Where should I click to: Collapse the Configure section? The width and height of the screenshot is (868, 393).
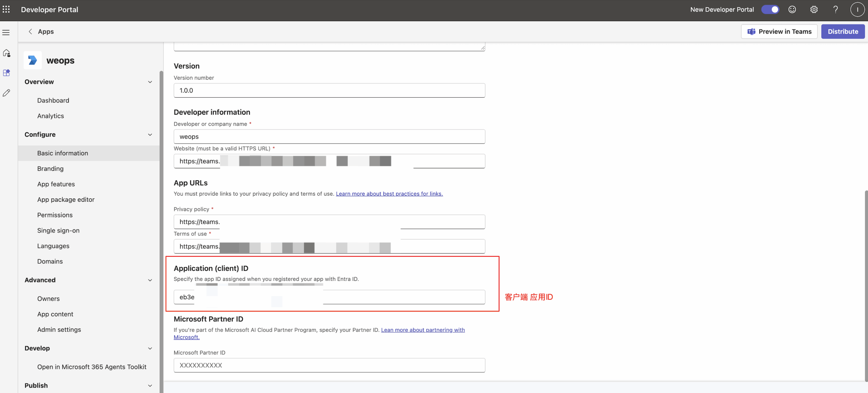click(x=150, y=135)
